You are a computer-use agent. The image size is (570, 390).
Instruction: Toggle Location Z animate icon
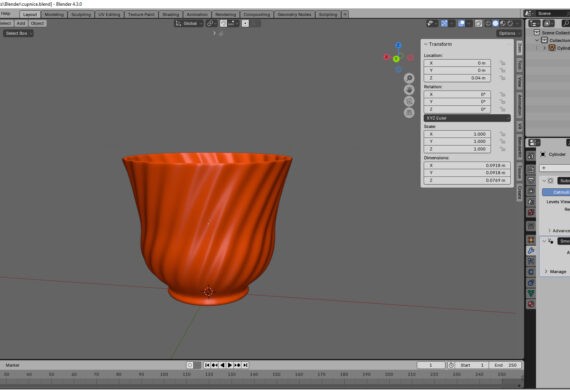click(x=502, y=78)
